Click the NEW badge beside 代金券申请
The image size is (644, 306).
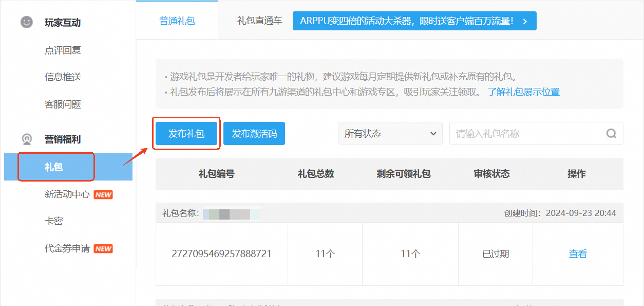pyautogui.click(x=103, y=249)
